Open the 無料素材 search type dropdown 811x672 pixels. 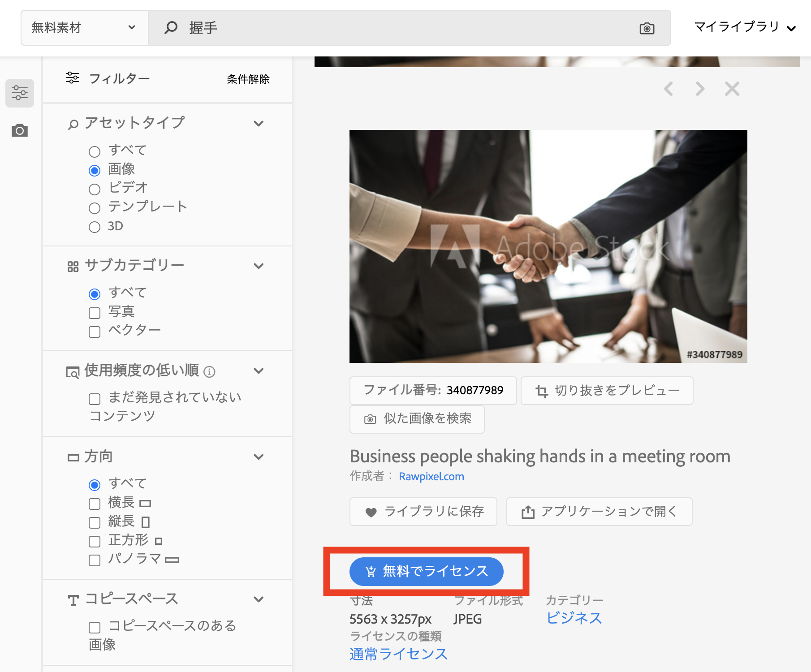84,28
